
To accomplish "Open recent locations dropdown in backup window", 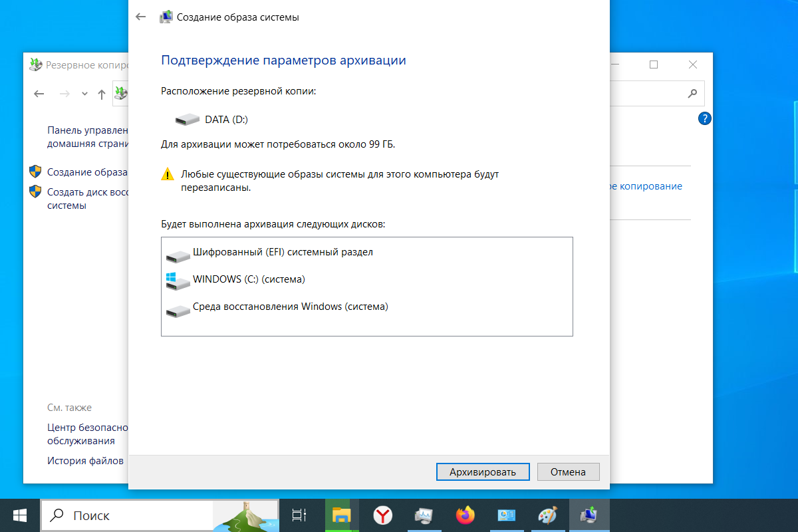I will [84, 94].
